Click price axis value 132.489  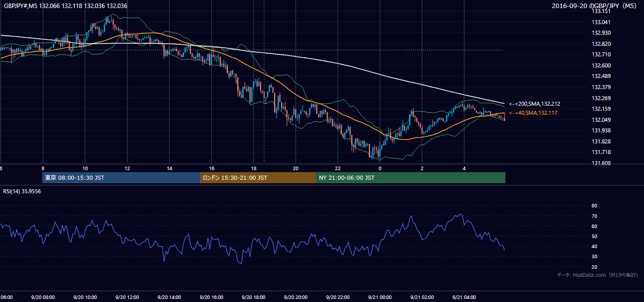coord(601,76)
